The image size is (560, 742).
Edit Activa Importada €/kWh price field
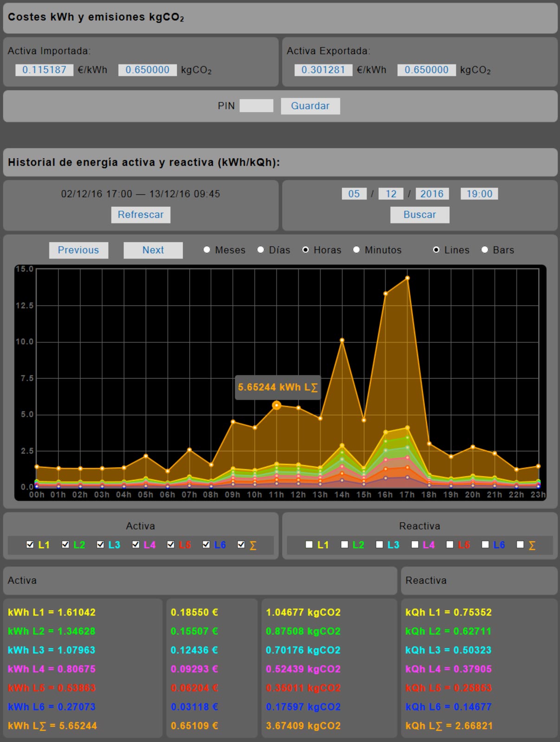[x=45, y=70]
